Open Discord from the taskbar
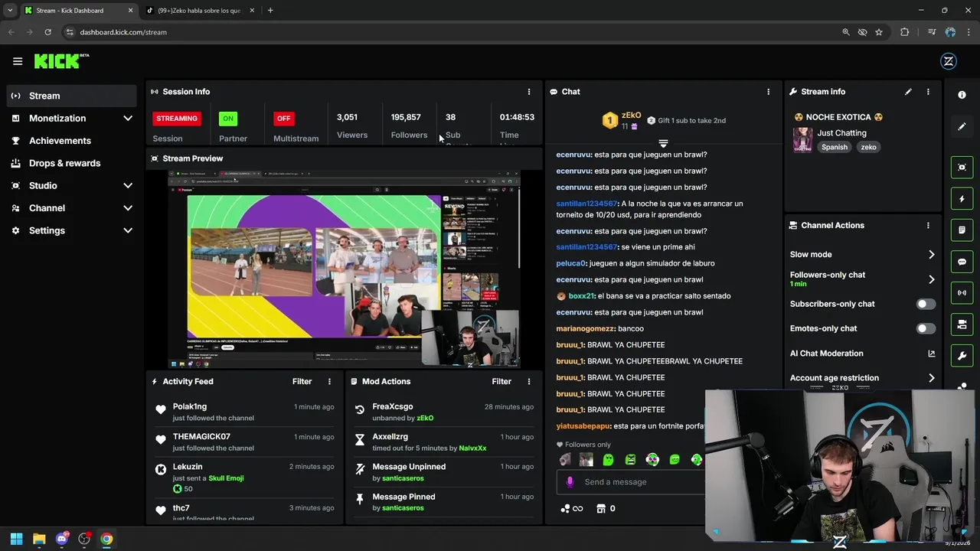The height and width of the screenshot is (551, 980). click(62, 539)
